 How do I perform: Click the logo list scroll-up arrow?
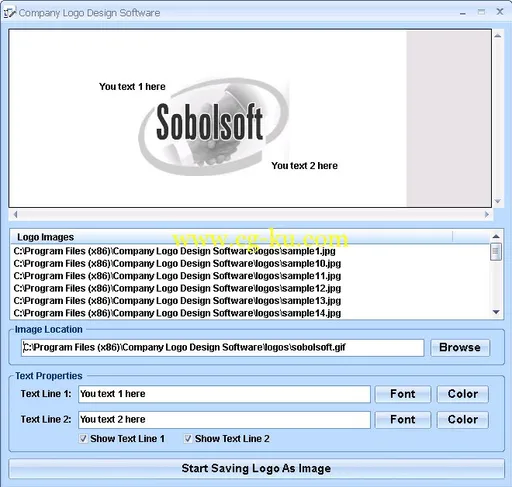(x=496, y=236)
